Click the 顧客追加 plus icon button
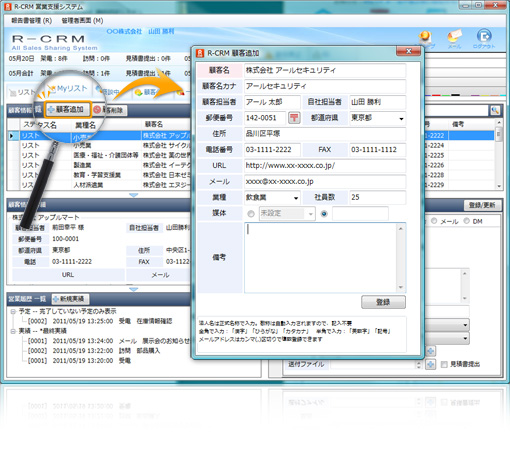Viewport: 510px width, 450px height. (x=68, y=109)
